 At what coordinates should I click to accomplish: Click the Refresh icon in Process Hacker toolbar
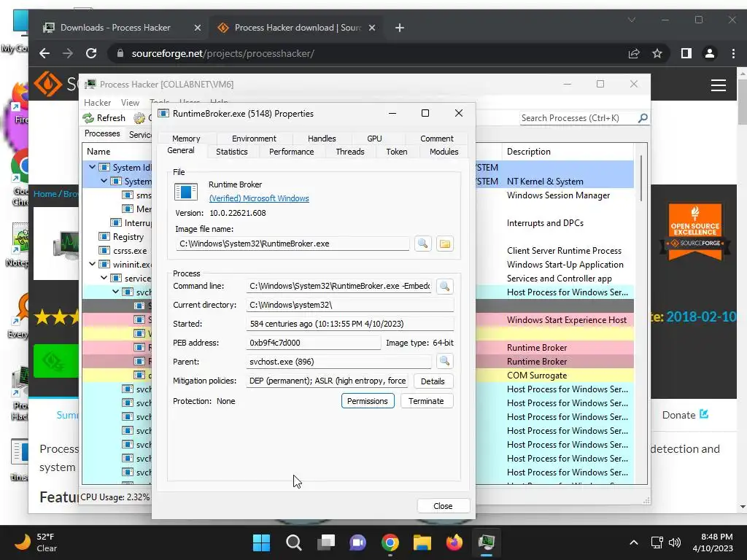click(88, 118)
